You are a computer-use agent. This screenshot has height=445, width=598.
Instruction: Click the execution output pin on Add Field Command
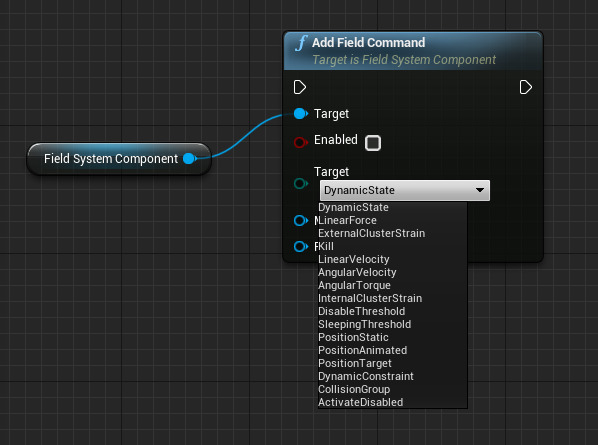526,87
